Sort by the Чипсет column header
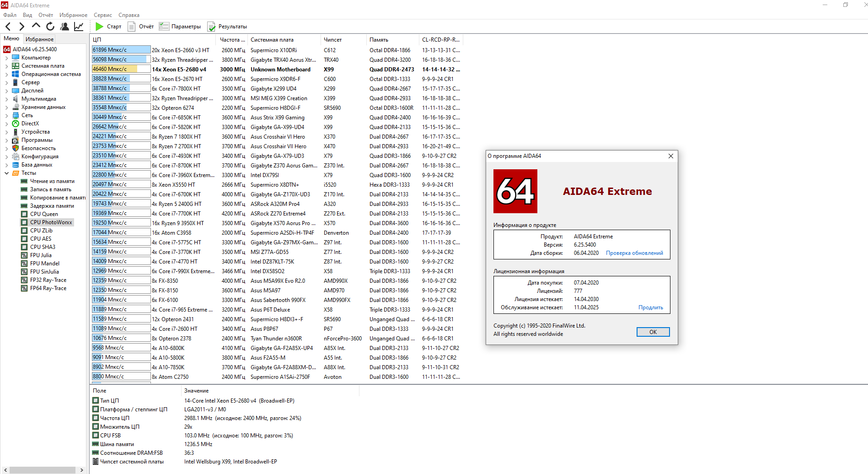The width and height of the screenshot is (868, 474). coord(343,40)
